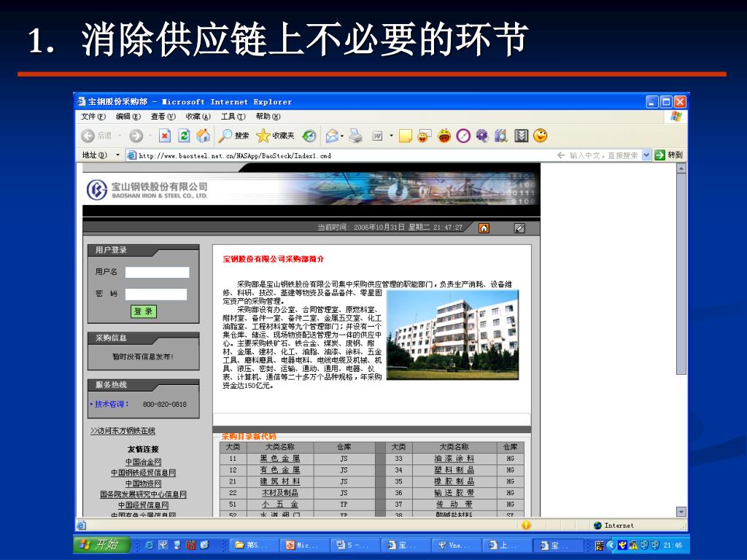Image resolution: width=747 pixels, height=560 pixels.
Task: Open the Edit icon dropdown arrow
Action: pos(392,136)
